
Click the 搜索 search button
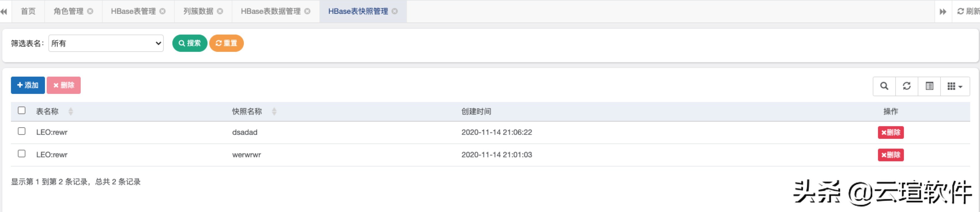coord(190,43)
